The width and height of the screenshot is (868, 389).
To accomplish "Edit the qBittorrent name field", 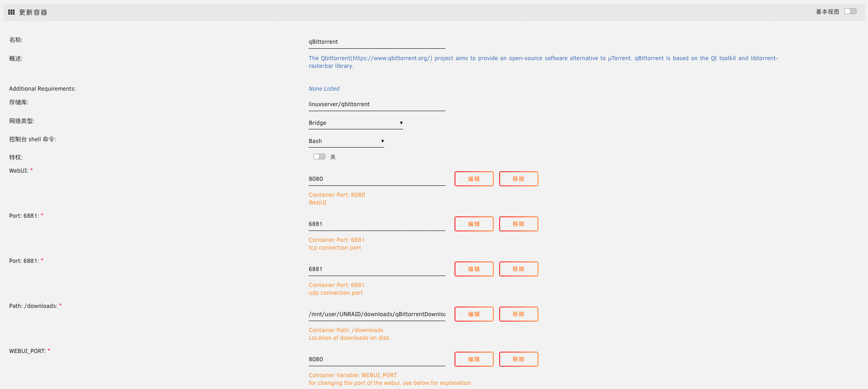I will [x=377, y=42].
